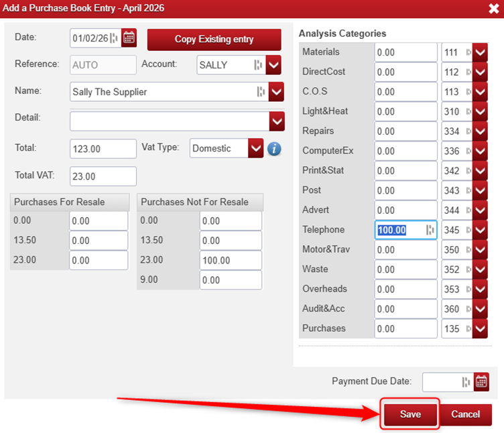The image size is (504, 433).
Task: Click the Light&Heat amount field
Action: [406, 111]
